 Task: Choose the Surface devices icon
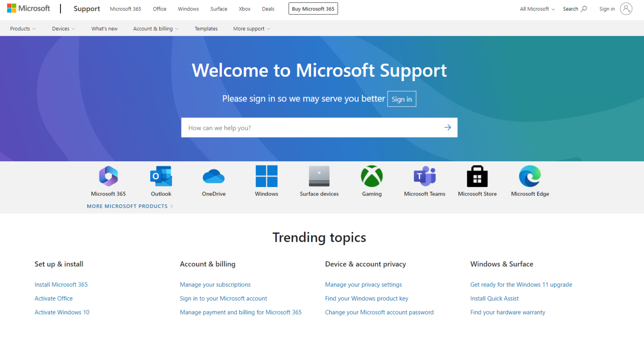coord(319,176)
